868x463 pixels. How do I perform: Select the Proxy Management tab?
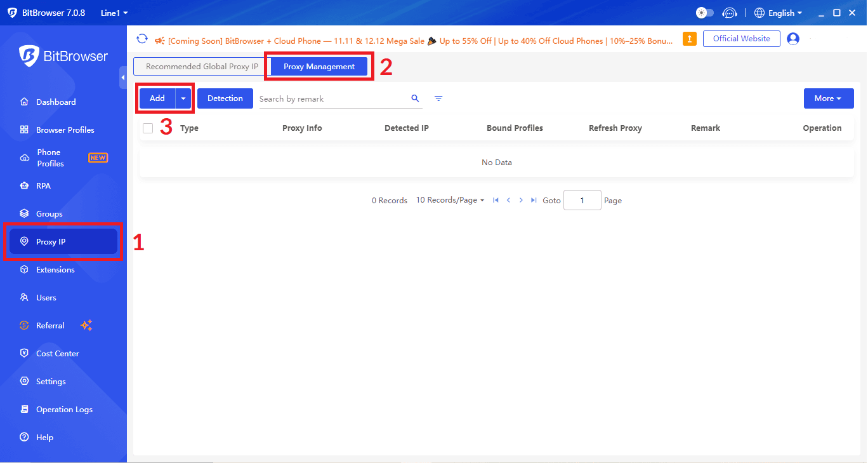tap(319, 66)
